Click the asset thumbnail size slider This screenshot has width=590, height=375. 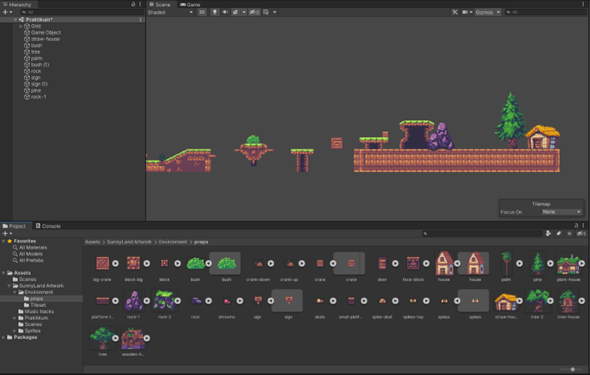point(572,369)
